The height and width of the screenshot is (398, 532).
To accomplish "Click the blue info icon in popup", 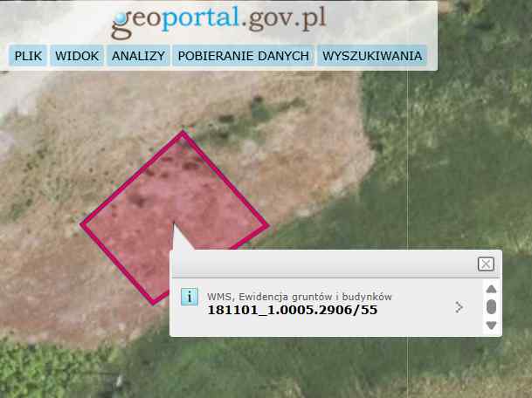I will coord(188,296).
